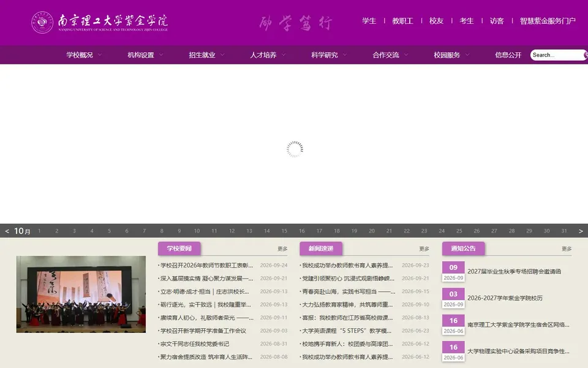This screenshot has height=368, width=588.
Task: Open the 学生 portal link
Action: pos(369,21)
